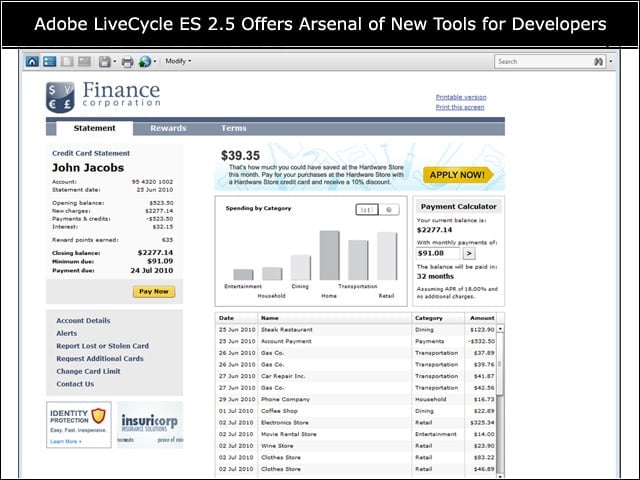Click in the Search input box

(x=544, y=62)
